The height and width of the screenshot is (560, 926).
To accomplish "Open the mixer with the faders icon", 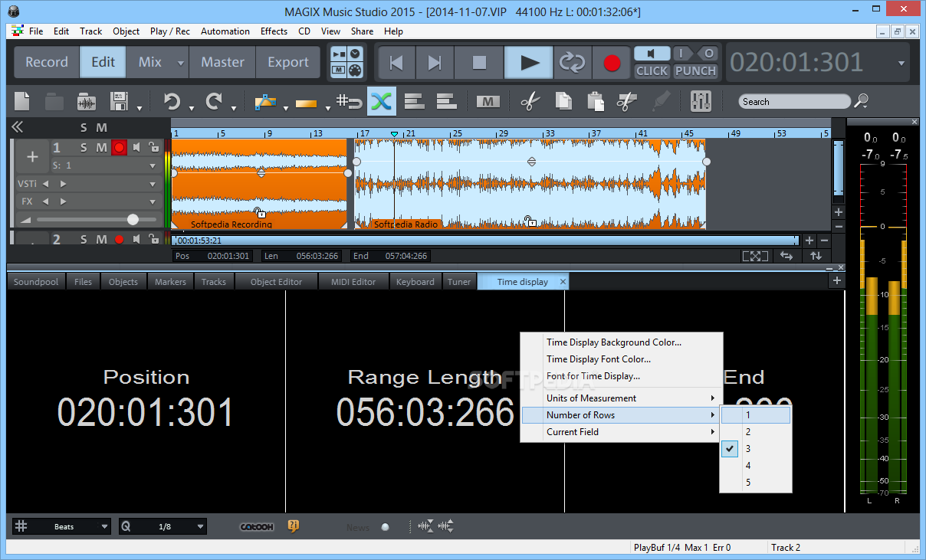I will point(701,101).
